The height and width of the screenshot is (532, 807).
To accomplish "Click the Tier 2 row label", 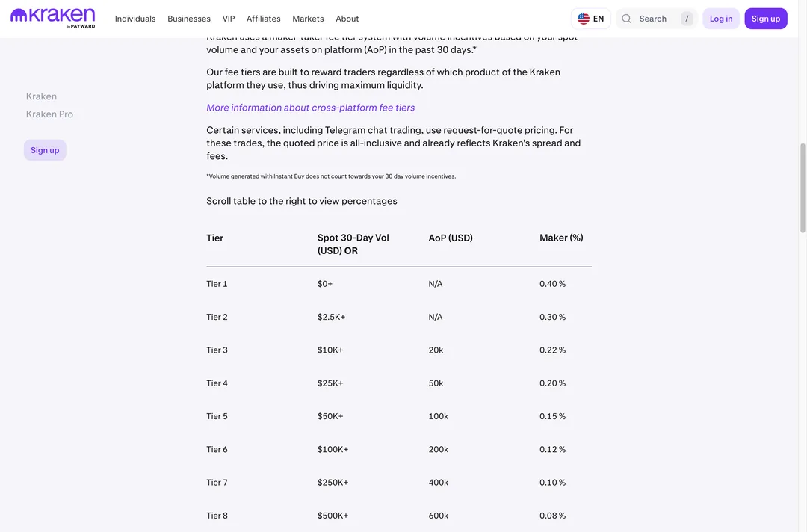I will pyautogui.click(x=217, y=317).
